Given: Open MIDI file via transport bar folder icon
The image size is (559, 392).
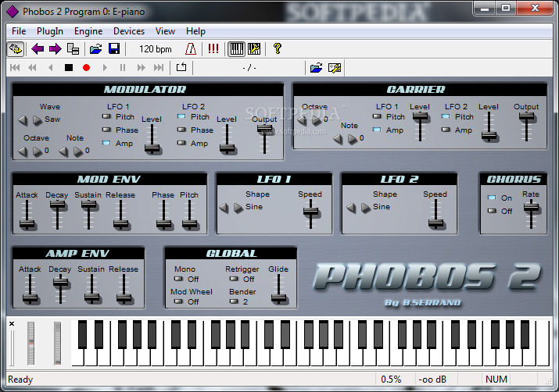Looking at the screenshot, I should pyautogui.click(x=316, y=67).
